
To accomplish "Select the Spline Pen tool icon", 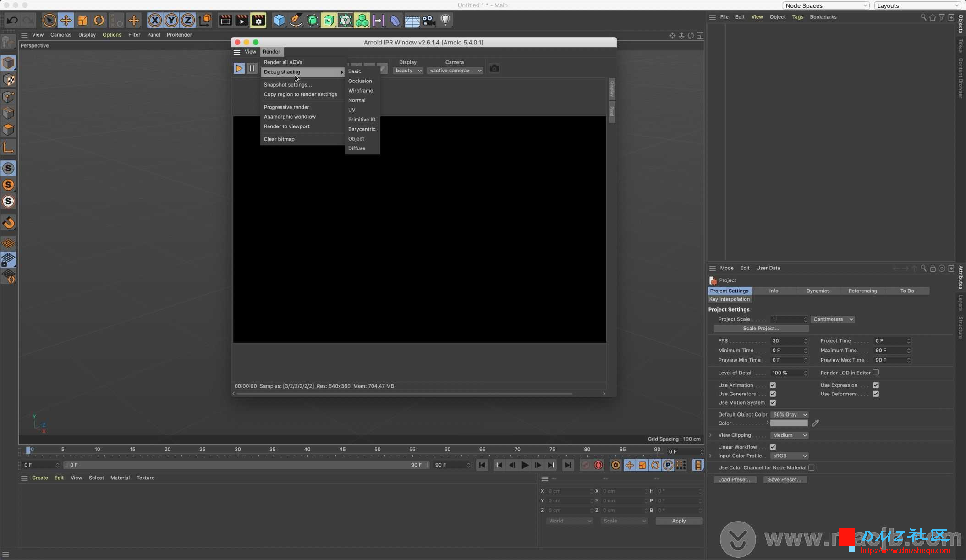I will point(296,20).
